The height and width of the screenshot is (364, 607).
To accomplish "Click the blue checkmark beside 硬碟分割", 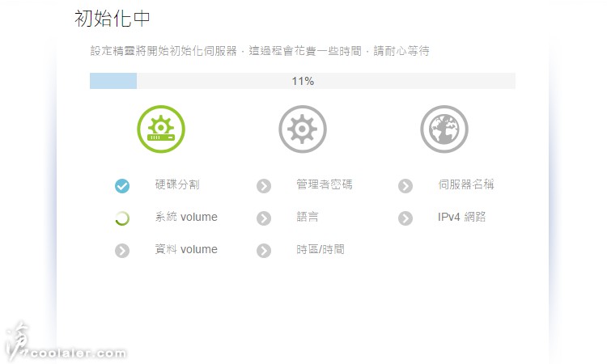I will pos(122,186).
